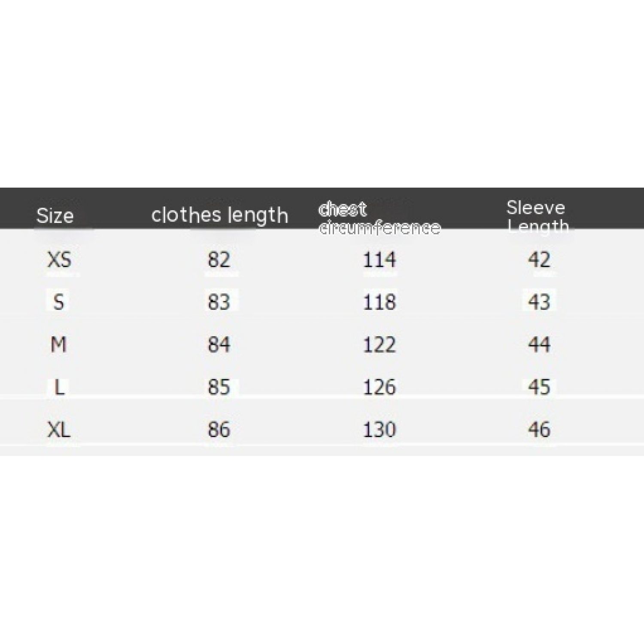Click chest circumference value 130
This screenshot has height=644, width=644.
380,429
